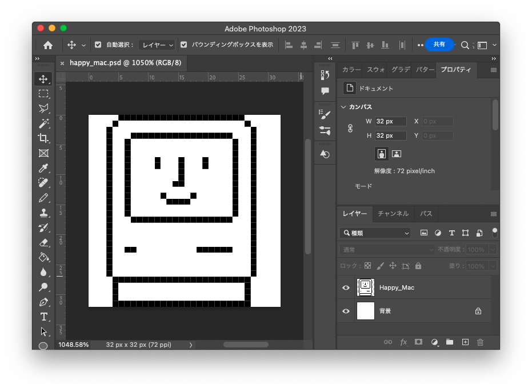Image resolution: width=532 pixels, height=392 pixels.
Task: Select the Rectangular Marquee tool
Action: [x=43, y=94]
